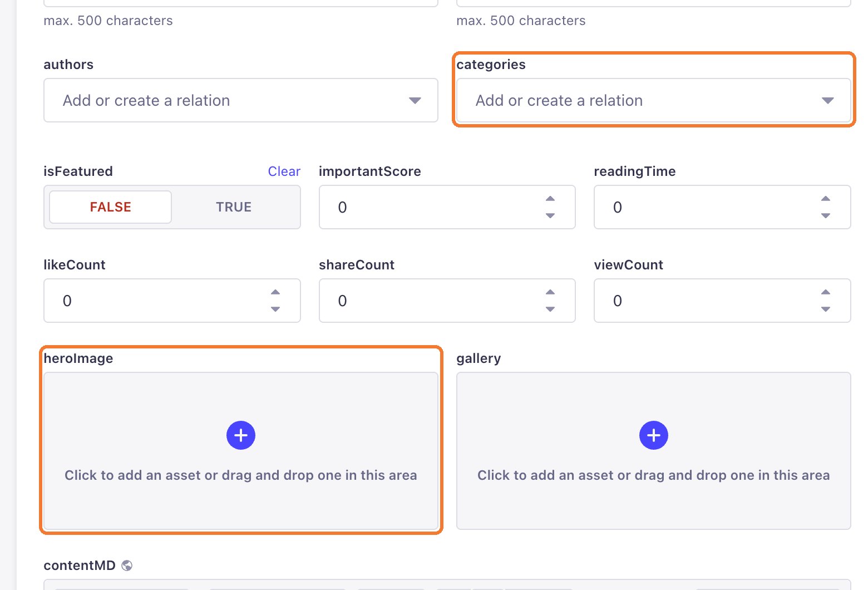
Task: Expand authors list with its caret arrow
Action: point(415,101)
